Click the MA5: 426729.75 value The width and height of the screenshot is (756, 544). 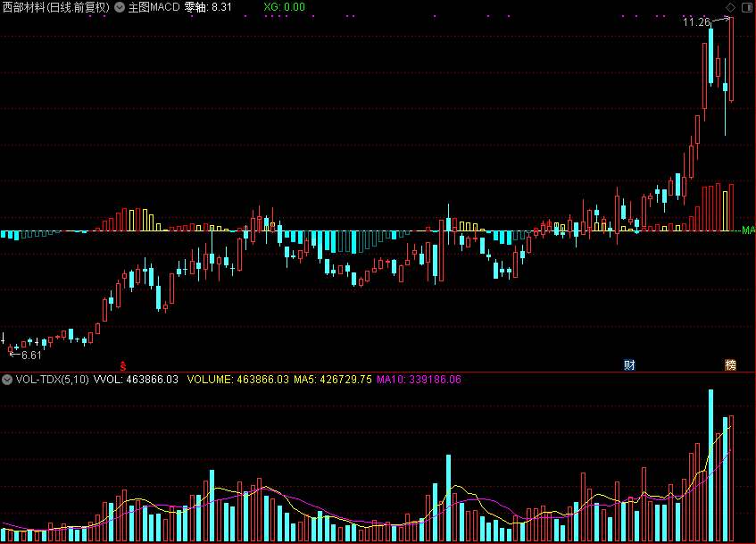333,380
